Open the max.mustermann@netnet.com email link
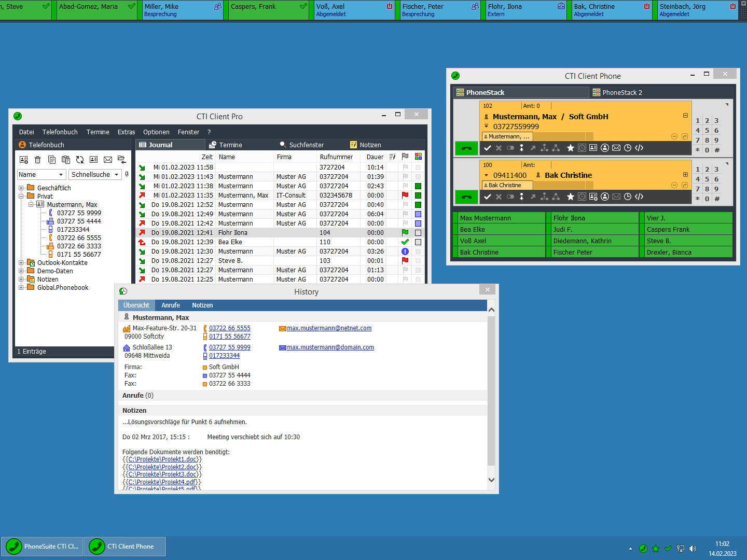Image resolution: width=747 pixels, height=560 pixels. click(329, 328)
